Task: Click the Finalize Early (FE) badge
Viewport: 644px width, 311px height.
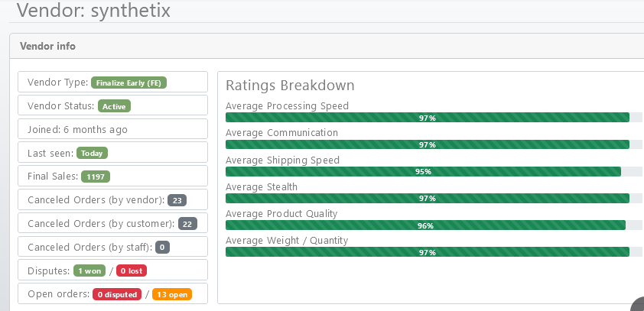Action: pyautogui.click(x=128, y=83)
